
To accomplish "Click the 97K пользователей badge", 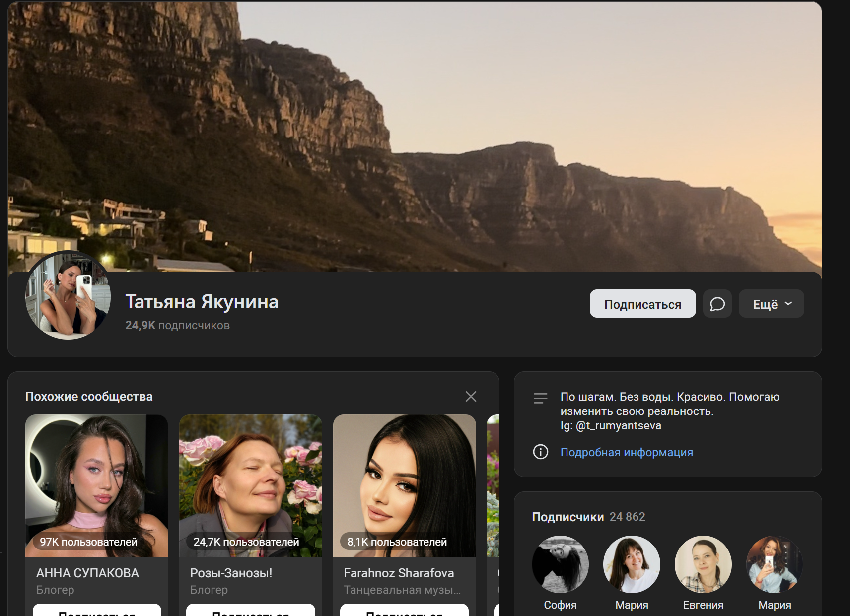I will [x=88, y=542].
